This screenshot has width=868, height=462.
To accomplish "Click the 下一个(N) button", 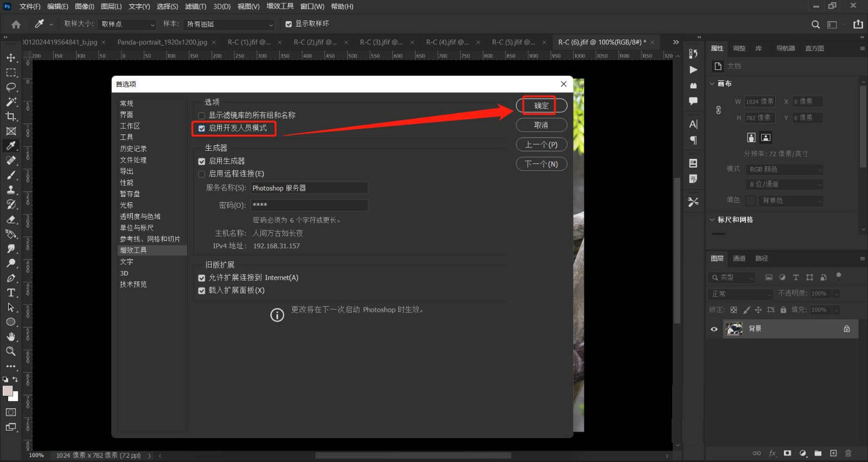I will [x=541, y=164].
